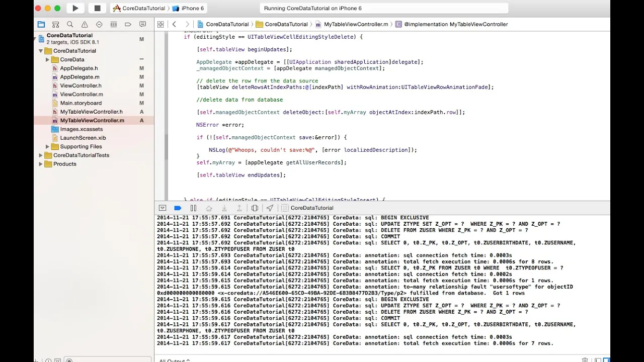The image size is (644, 362).
Task: Clear console with trash icon
Action: [x=585, y=360]
